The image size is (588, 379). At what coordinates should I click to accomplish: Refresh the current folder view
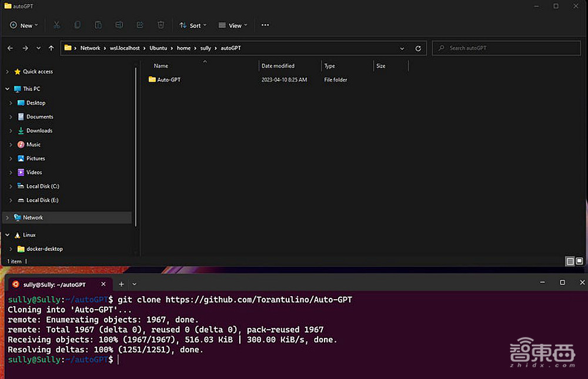pos(418,48)
